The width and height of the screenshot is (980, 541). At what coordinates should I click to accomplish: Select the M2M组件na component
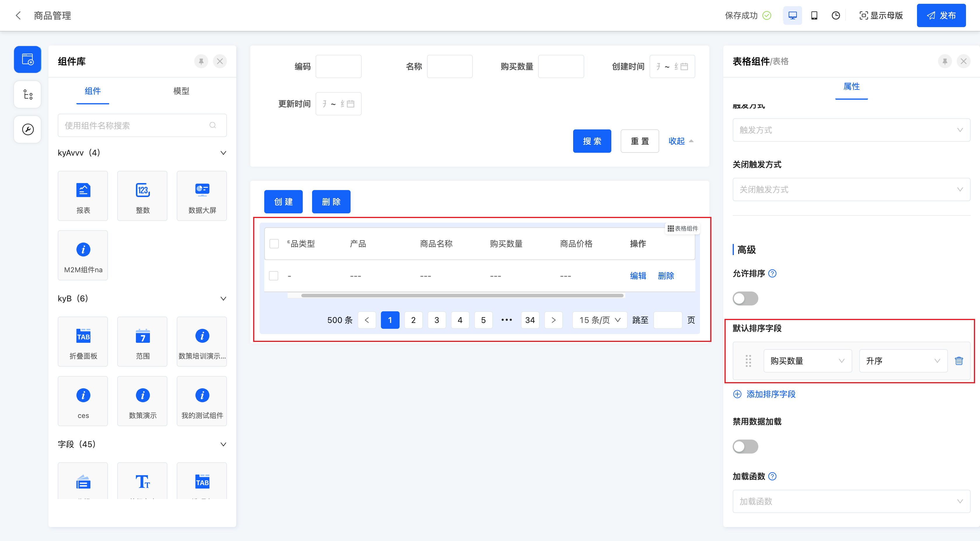83,255
